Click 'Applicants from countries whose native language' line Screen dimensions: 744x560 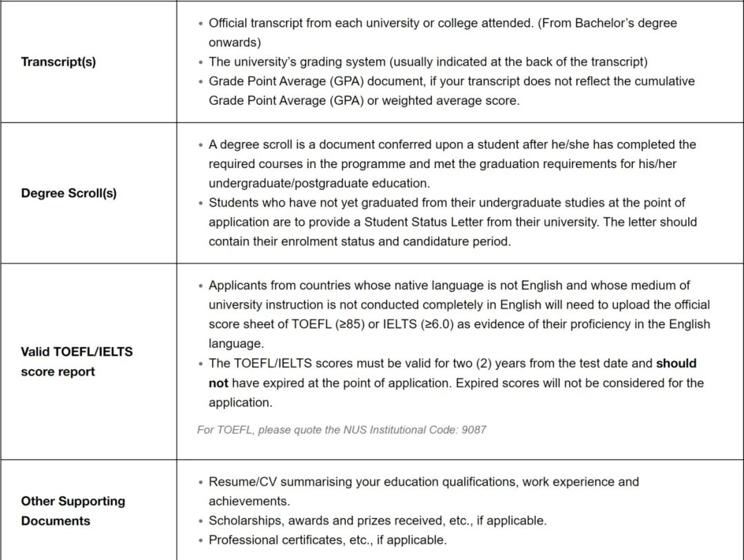(x=449, y=285)
